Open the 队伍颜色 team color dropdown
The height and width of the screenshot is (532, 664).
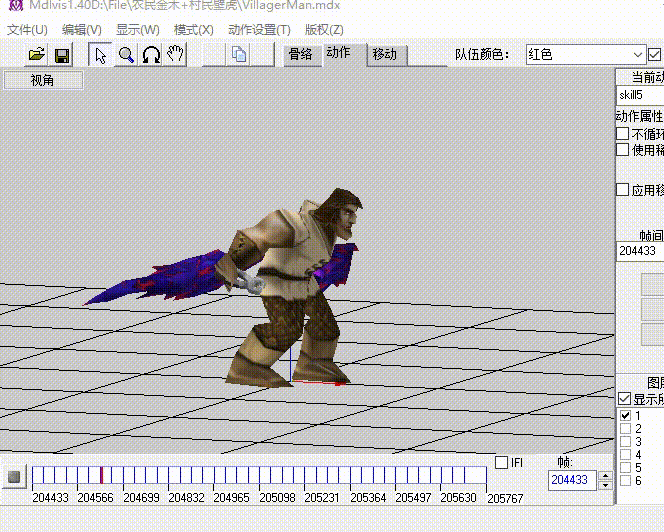(586, 55)
